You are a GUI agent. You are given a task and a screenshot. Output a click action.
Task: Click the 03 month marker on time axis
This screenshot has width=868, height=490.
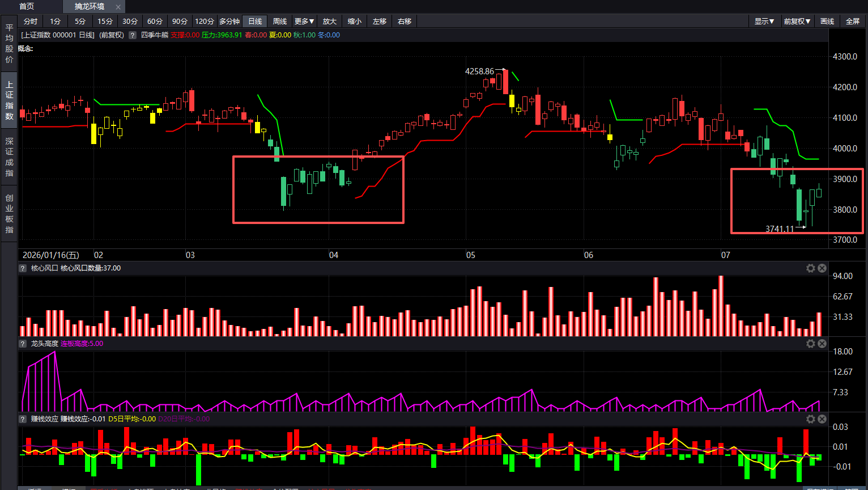190,255
